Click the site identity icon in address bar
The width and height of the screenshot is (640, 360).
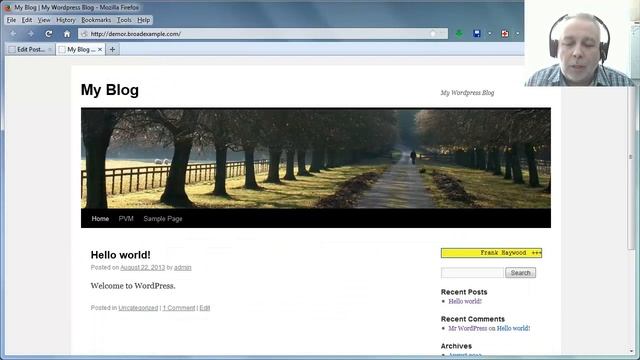84,34
